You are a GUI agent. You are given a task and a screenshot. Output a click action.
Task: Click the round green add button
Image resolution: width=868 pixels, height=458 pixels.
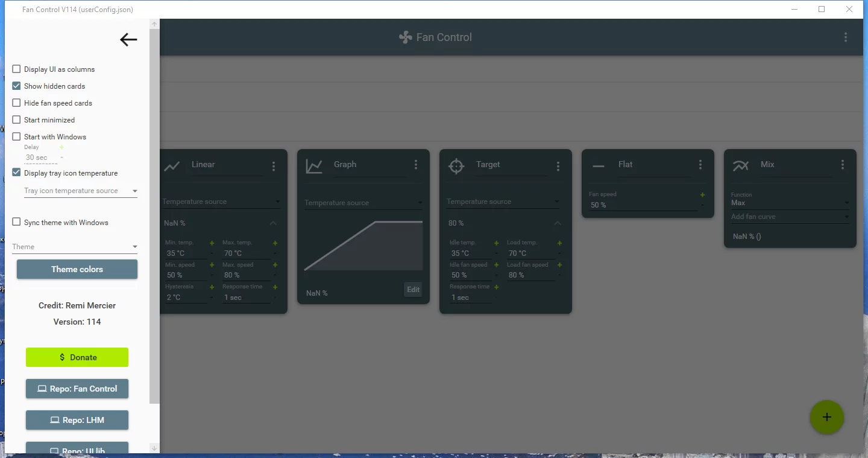click(827, 417)
